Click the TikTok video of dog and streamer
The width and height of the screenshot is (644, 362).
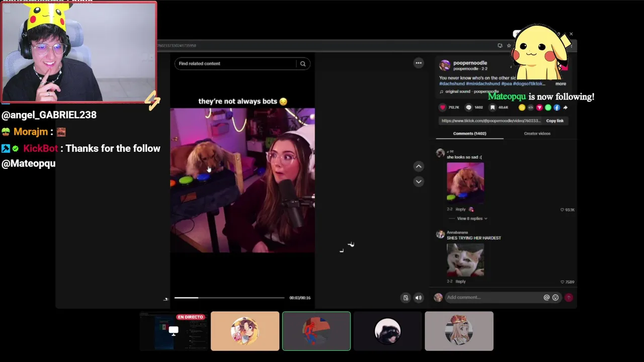pos(243,180)
